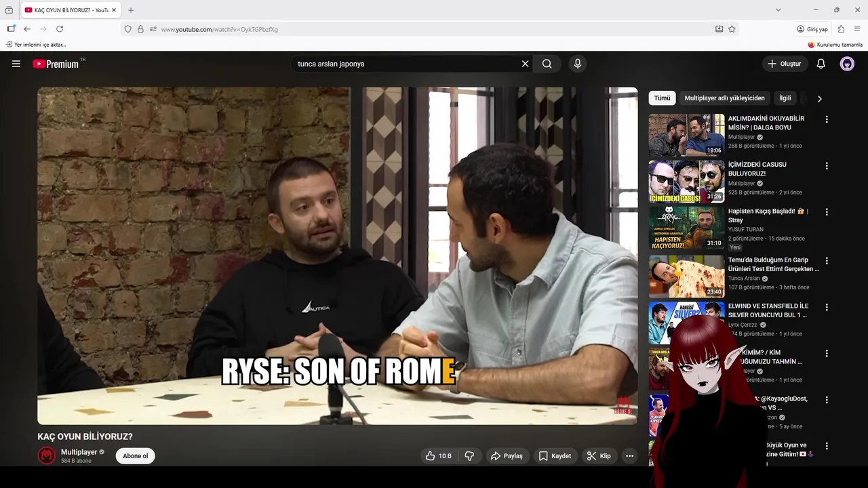
Task: Run search with magnifier button
Action: (x=547, y=64)
